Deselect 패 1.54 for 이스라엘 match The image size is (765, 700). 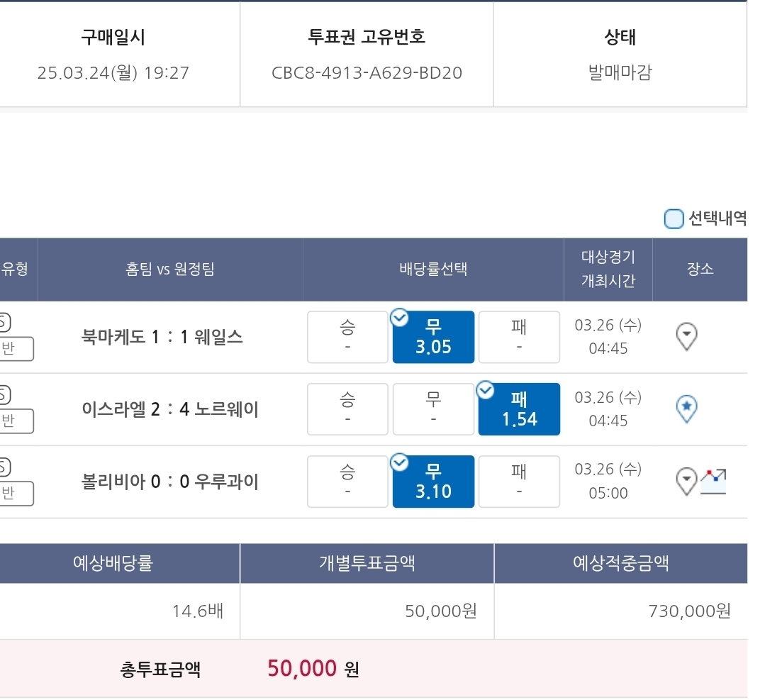(519, 409)
